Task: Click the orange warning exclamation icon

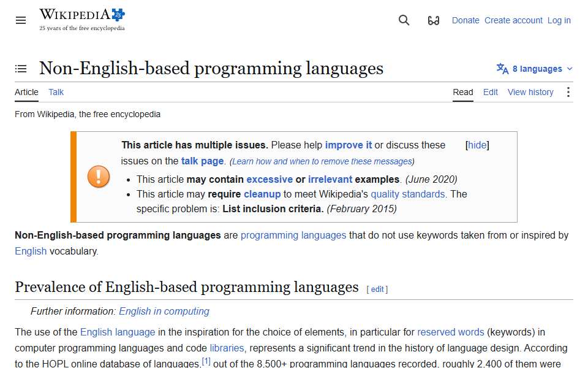Action: click(x=99, y=177)
